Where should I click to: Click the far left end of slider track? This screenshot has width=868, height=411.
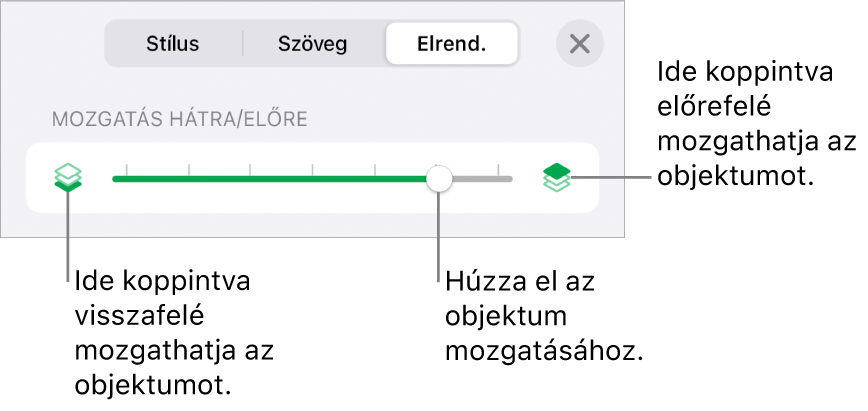(115, 179)
